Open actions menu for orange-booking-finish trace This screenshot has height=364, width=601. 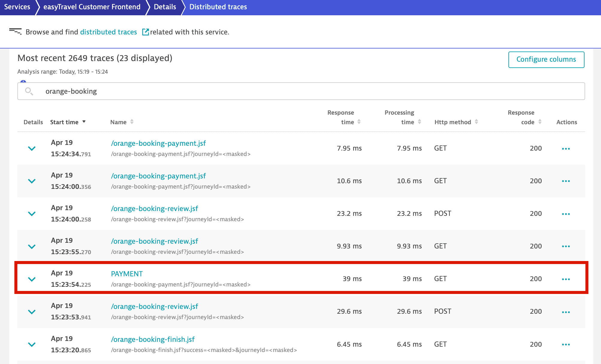(566, 345)
